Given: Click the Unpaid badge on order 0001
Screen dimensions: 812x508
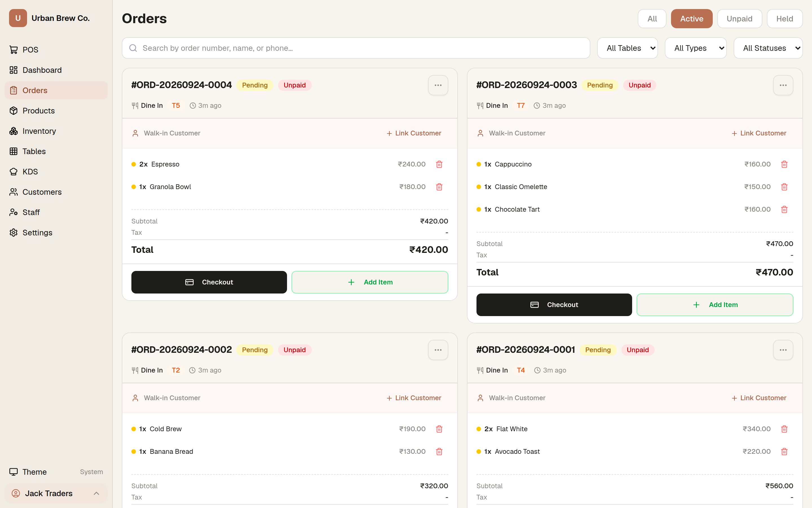Looking at the screenshot, I should [x=637, y=350].
